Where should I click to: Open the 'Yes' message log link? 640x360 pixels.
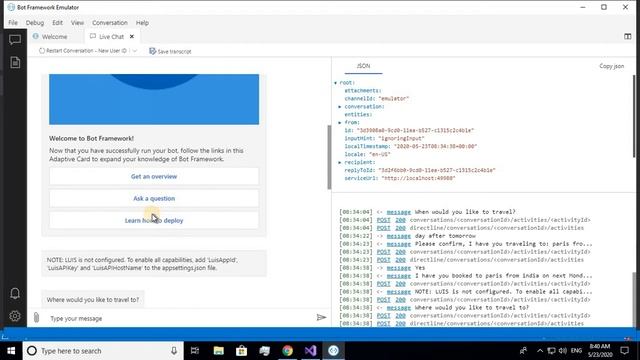(398, 268)
